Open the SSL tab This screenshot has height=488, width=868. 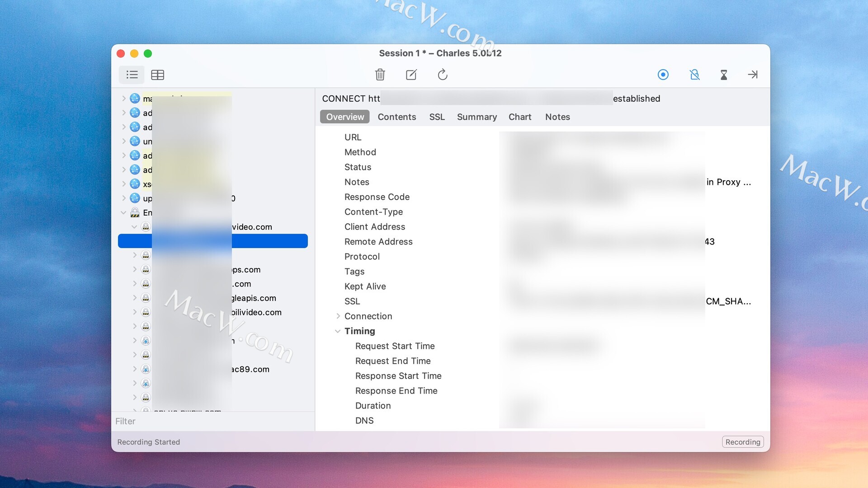[x=437, y=117]
